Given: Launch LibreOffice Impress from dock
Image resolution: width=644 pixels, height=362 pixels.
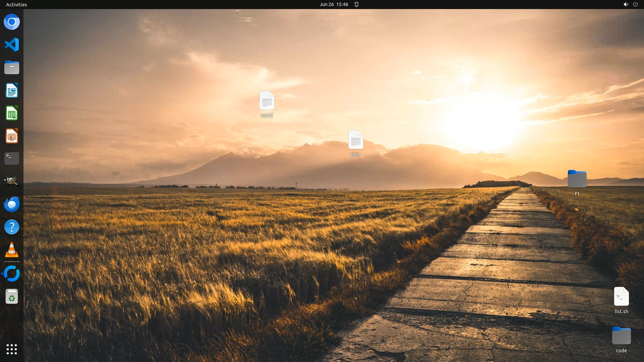Looking at the screenshot, I should pyautogui.click(x=12, y=136).
